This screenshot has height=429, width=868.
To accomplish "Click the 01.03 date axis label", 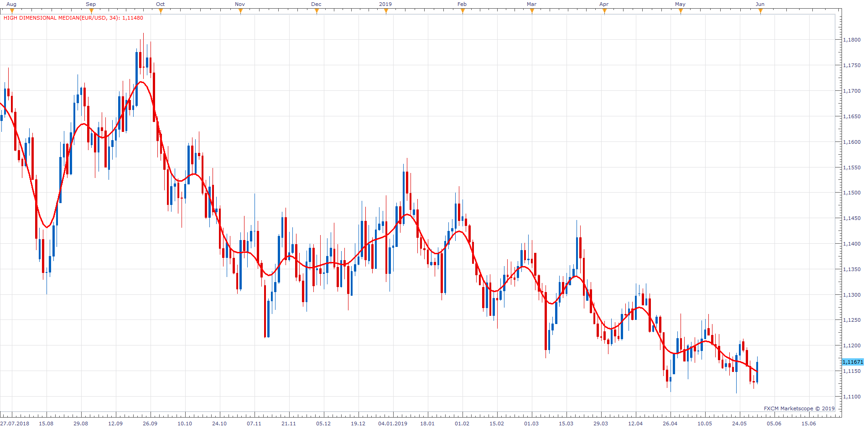I will pos(531,424).
